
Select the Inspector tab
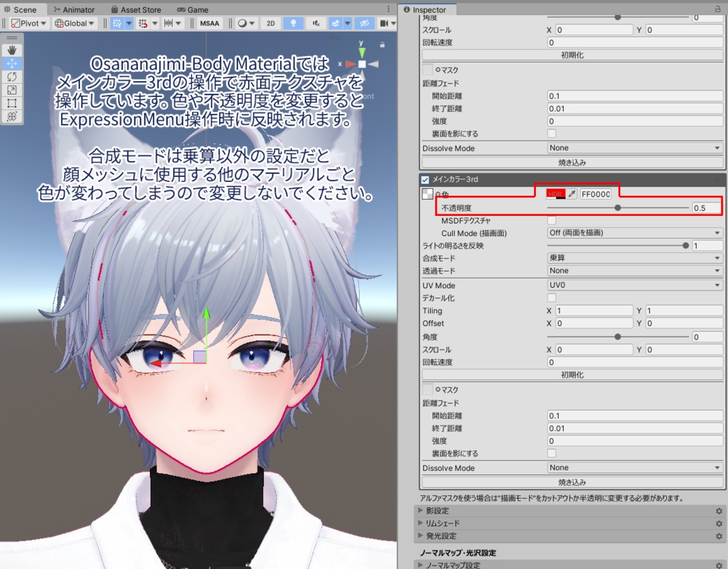click(x=425, y=9)
